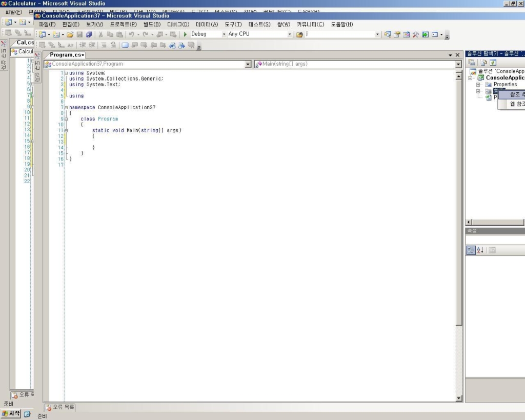Click the Find in Files icon

(299, 34)
